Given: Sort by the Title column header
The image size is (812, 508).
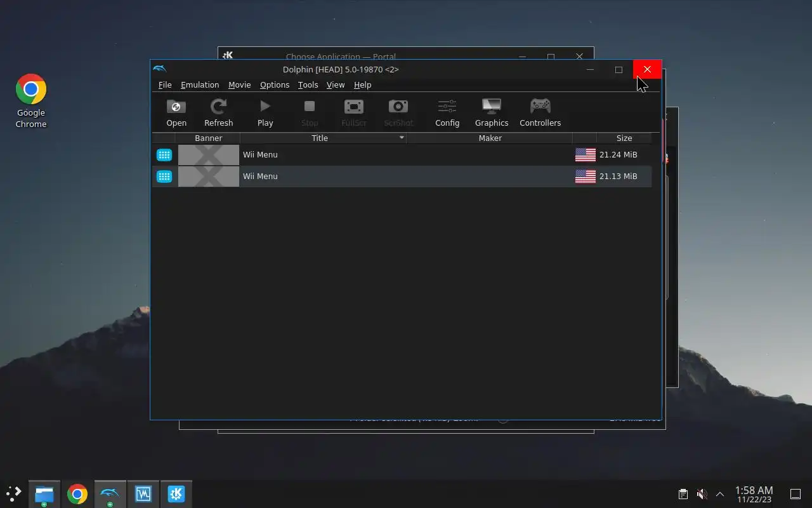Looking at the screenshot, I should [323, 138].
